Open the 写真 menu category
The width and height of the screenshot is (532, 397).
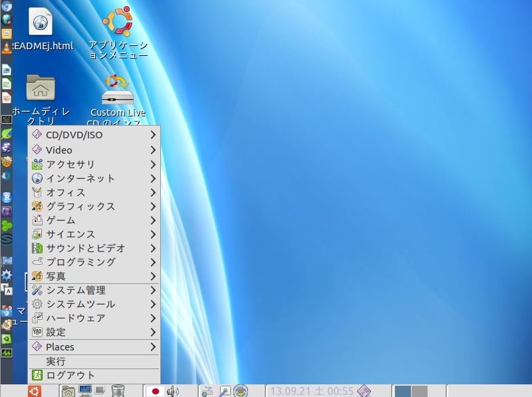[x=94, y=276]
